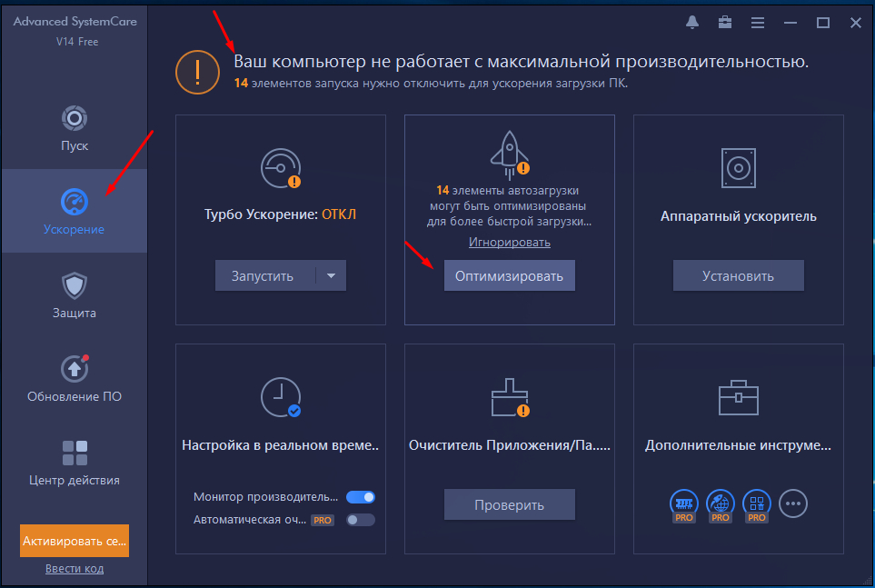Go to the Пуск section
This screenshot has height=588, width=875.
[x=75, y=128]
